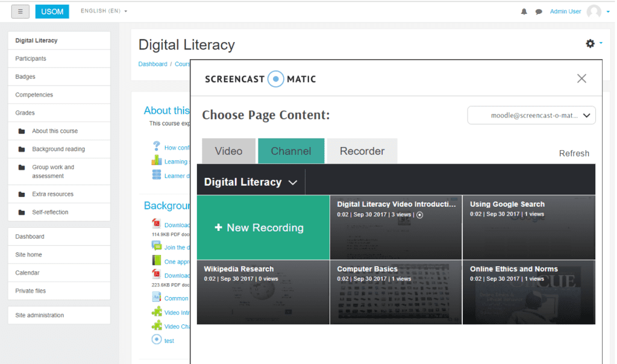
Task: Start a New Recording
Action: (263, 227)
